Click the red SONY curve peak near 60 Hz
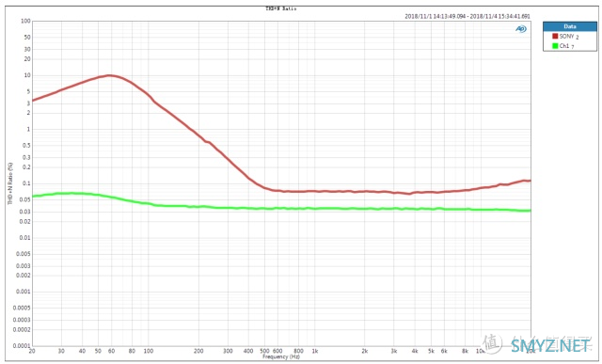This screenshot has width=602, height=364. pyautogui.click(x=110, y=75)
